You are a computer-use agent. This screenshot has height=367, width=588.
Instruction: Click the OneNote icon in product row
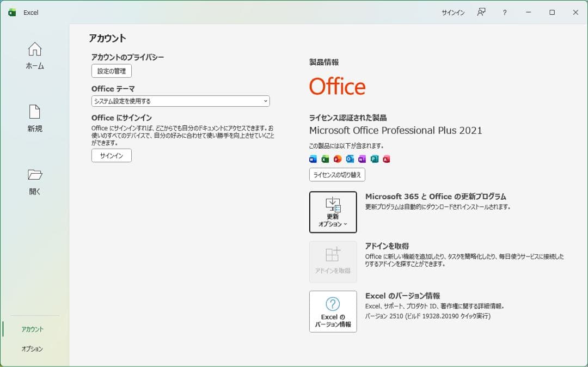click(361, 158)
